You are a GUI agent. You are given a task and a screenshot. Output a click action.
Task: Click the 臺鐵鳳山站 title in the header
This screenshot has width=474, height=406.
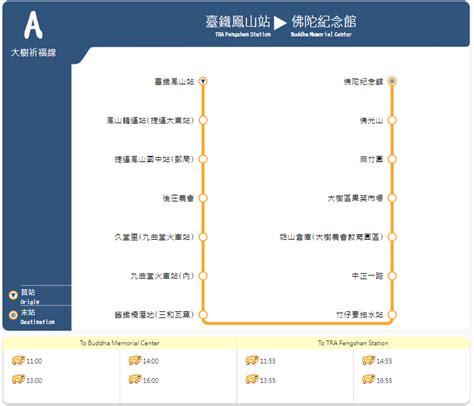238,22
